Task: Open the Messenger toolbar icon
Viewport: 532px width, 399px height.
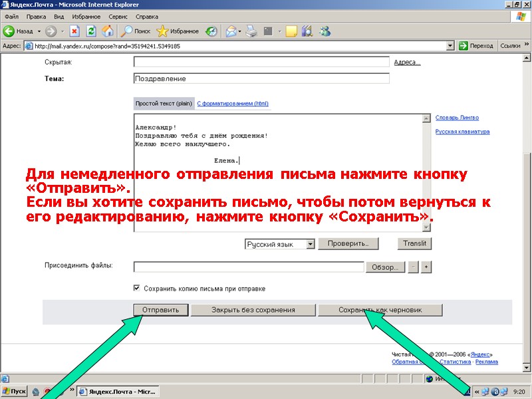Action: (325, 31)
